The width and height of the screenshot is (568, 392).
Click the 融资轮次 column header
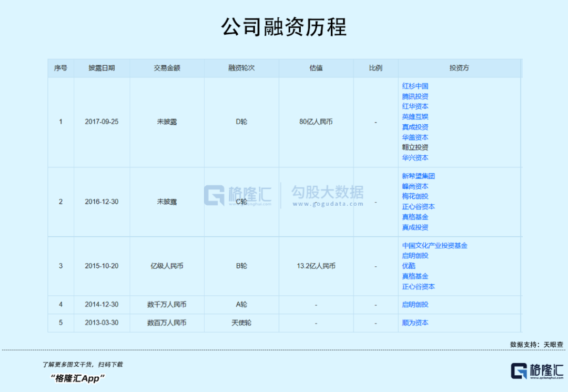241,68
